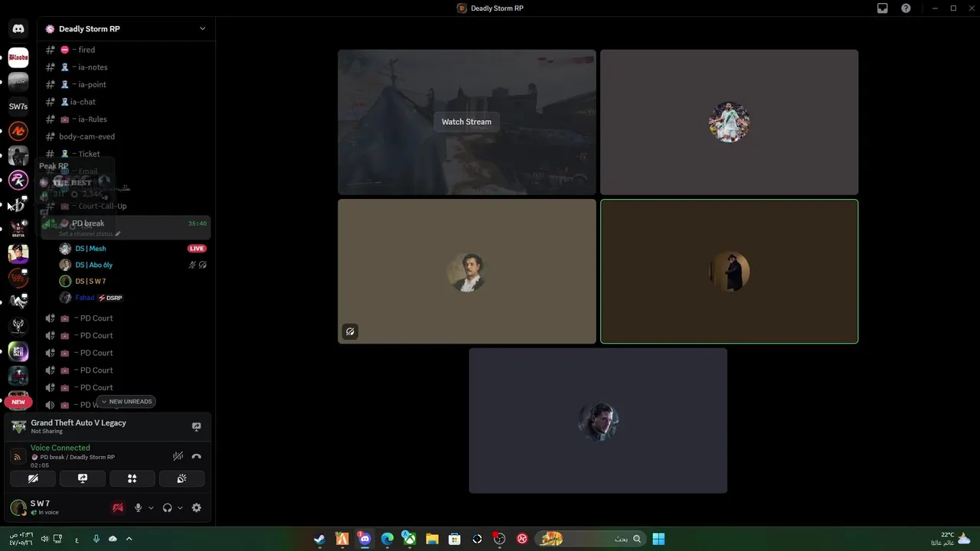Click Watch Stream button
Screen dimensions: 980x551
pyautogui.click(x=466, y=122)
